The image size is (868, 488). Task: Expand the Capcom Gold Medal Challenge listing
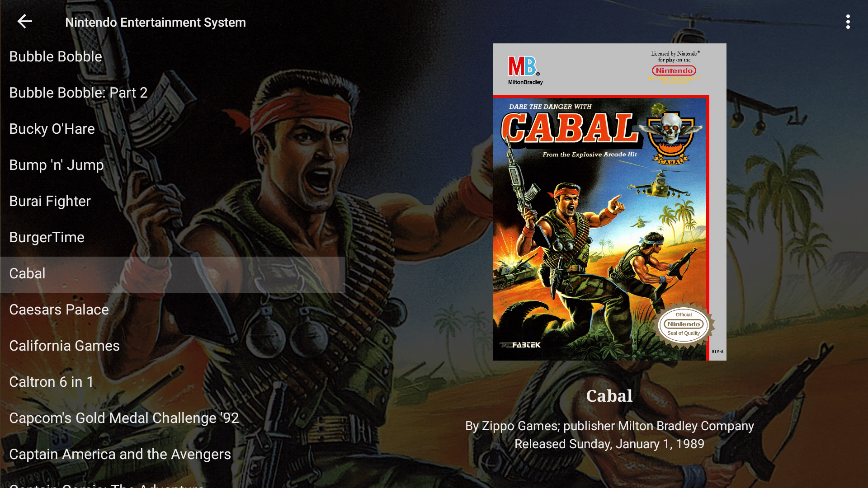tap(124, 417)
